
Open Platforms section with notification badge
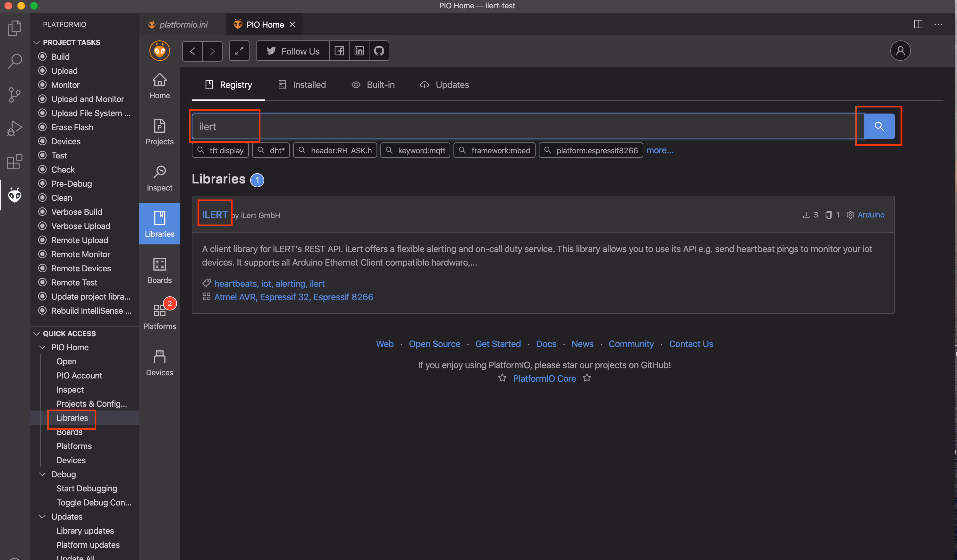159,317
